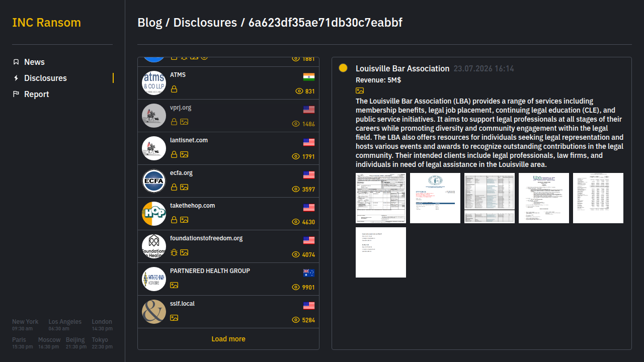
Task: Click the lock icon in ATMS row
Action: [x=174, y=89]
